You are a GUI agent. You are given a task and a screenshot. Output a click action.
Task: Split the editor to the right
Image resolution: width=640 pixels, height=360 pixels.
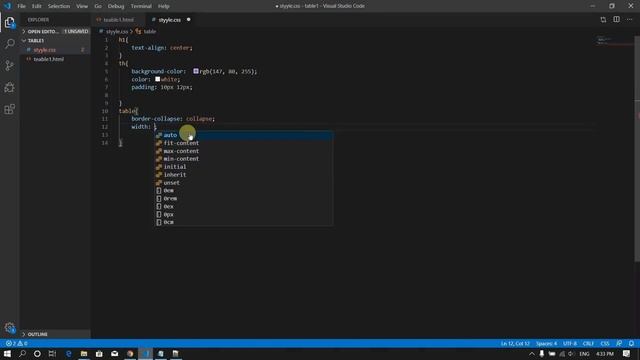616,19
